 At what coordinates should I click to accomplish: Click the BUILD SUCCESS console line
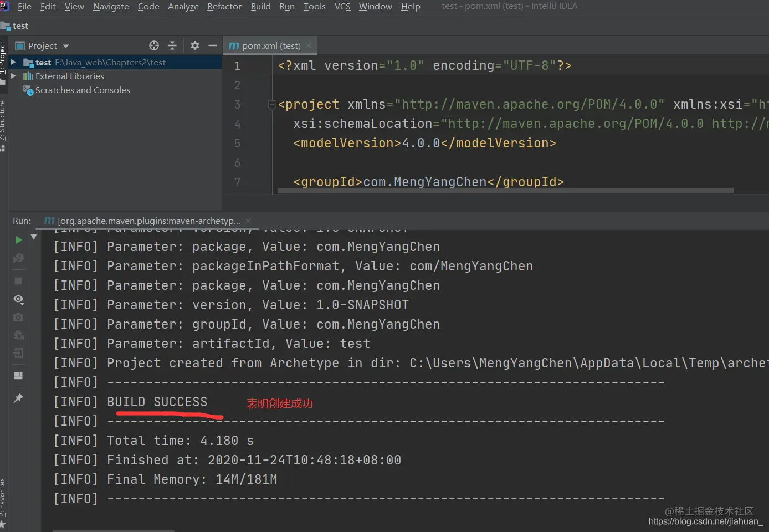click(x=130, y=402)
